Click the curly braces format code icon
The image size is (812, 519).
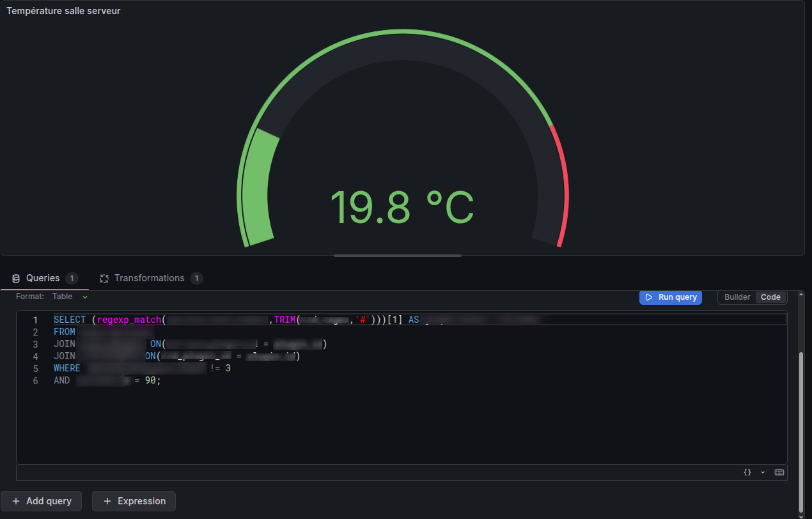[747, 472]
